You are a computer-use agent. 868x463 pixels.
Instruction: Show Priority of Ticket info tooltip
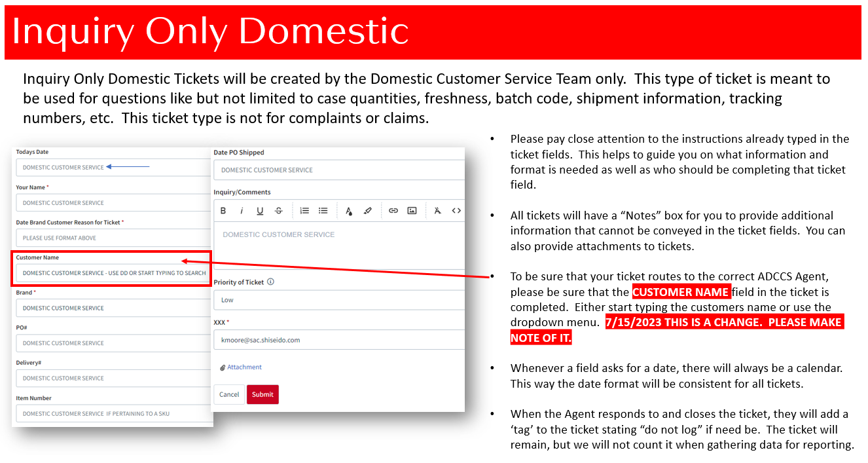point(270,282)
